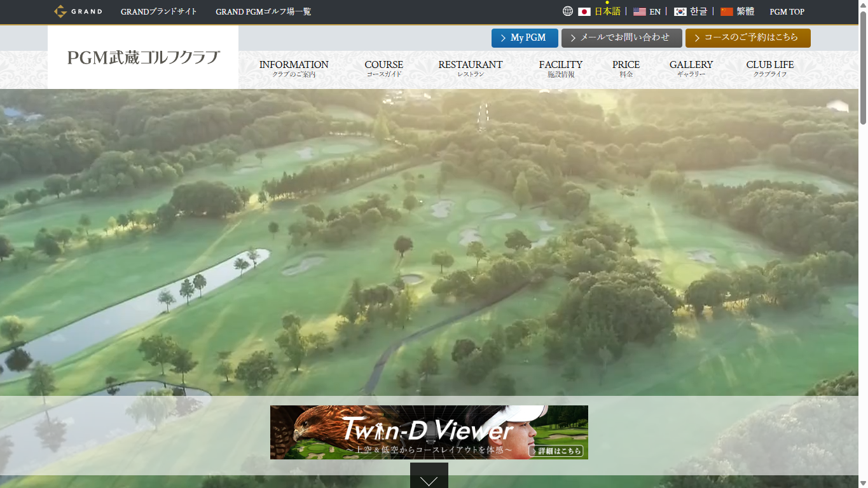Switch language to 日本語

click(x=607, y=11)
